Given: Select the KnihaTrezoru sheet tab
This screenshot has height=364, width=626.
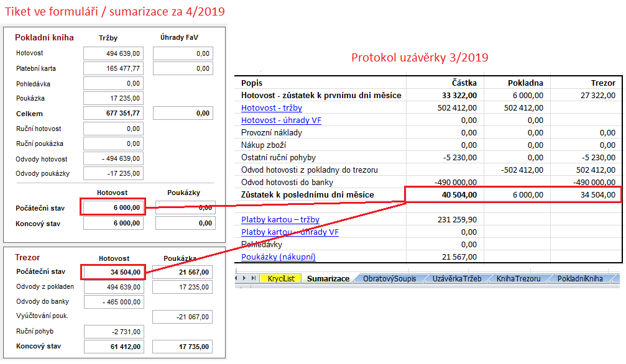Looking at the screenshot, I should pos(518,279).
